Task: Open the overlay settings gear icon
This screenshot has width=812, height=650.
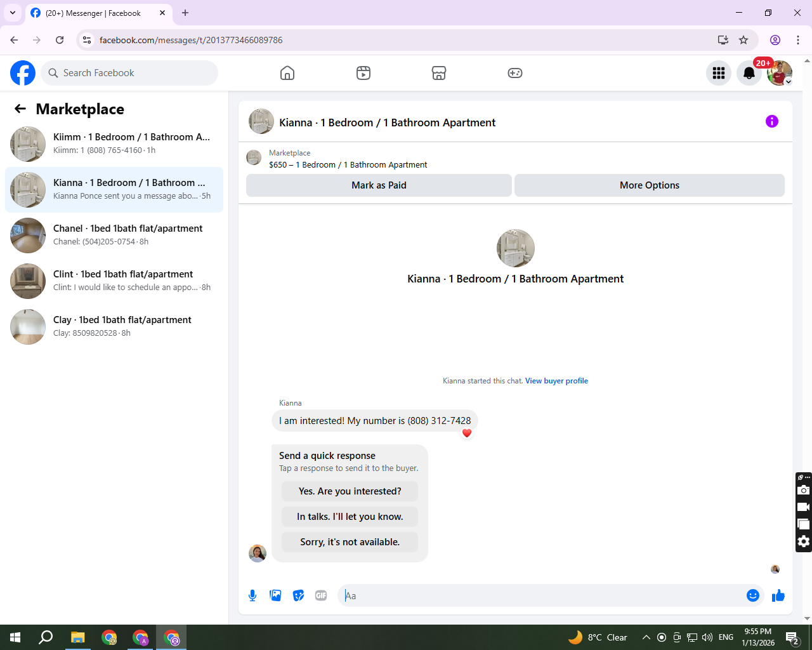Action: [804, 541]
